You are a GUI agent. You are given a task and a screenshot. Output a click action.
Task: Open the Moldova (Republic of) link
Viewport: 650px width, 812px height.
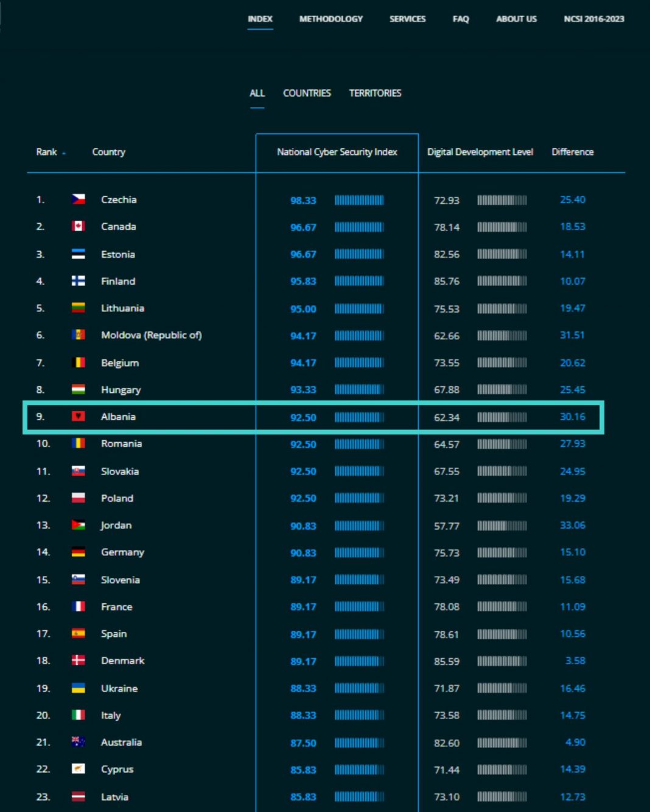pos(151,335)
